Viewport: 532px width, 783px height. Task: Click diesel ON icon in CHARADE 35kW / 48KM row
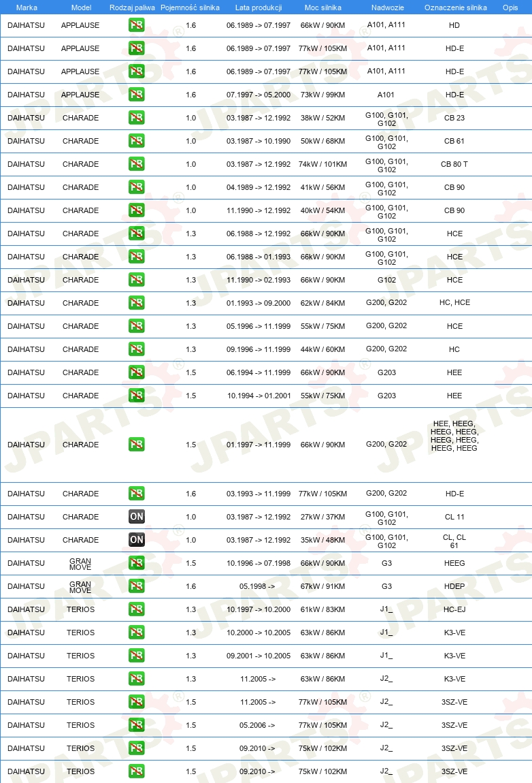click(x=136, y=540)
